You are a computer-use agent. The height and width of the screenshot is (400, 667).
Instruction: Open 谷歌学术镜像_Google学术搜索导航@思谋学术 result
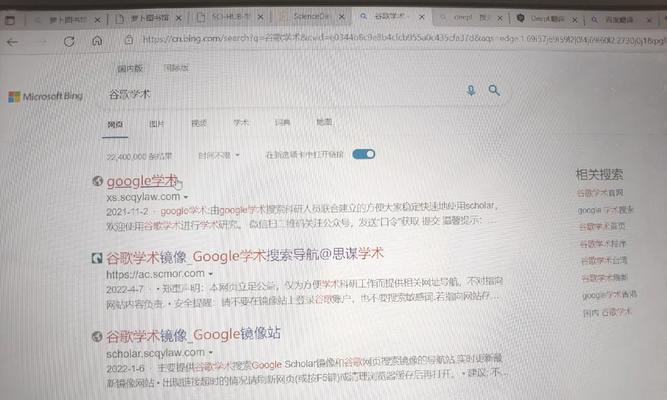(245, 256)
